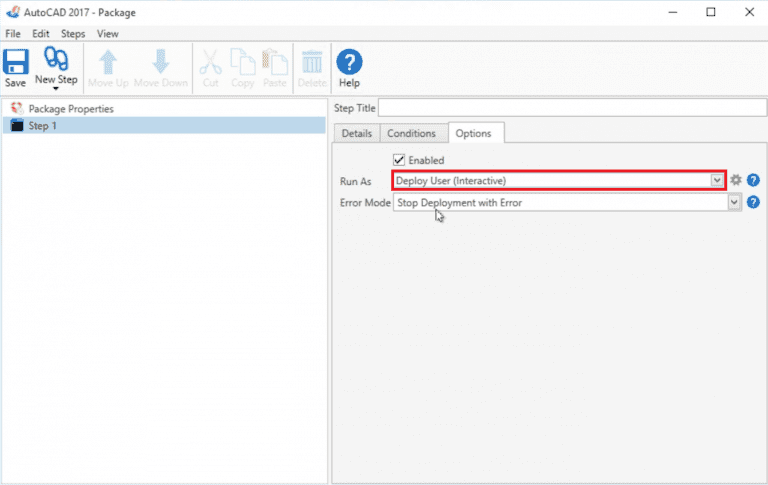Select Step 1 in the tree
Viewport: 768px width, 485px height.
164,125
